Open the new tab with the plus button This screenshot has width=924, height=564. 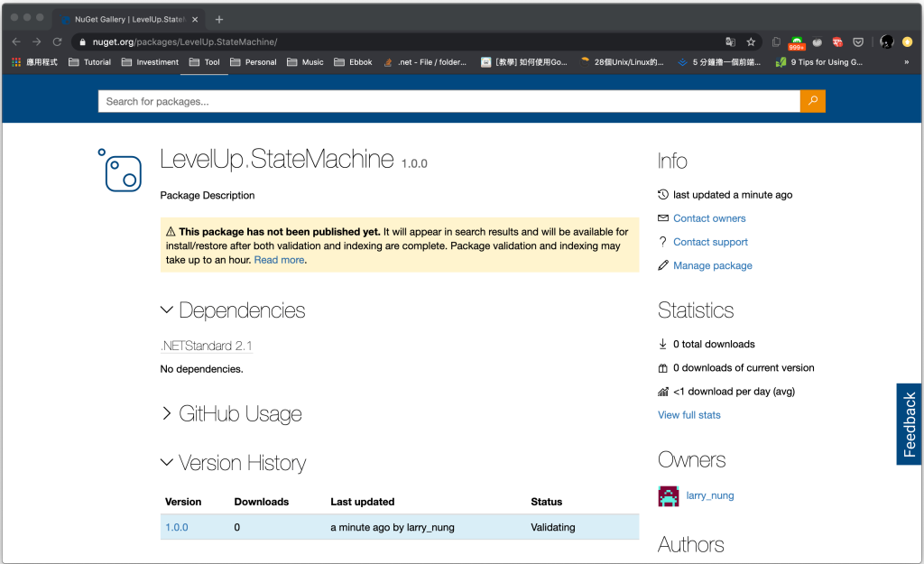(219, 20)
